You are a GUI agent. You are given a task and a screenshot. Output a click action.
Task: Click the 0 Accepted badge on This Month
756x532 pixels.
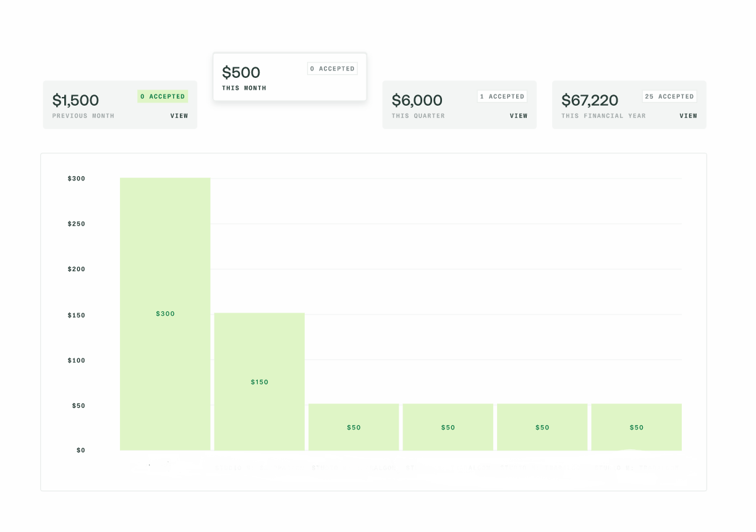coord(333,69)
